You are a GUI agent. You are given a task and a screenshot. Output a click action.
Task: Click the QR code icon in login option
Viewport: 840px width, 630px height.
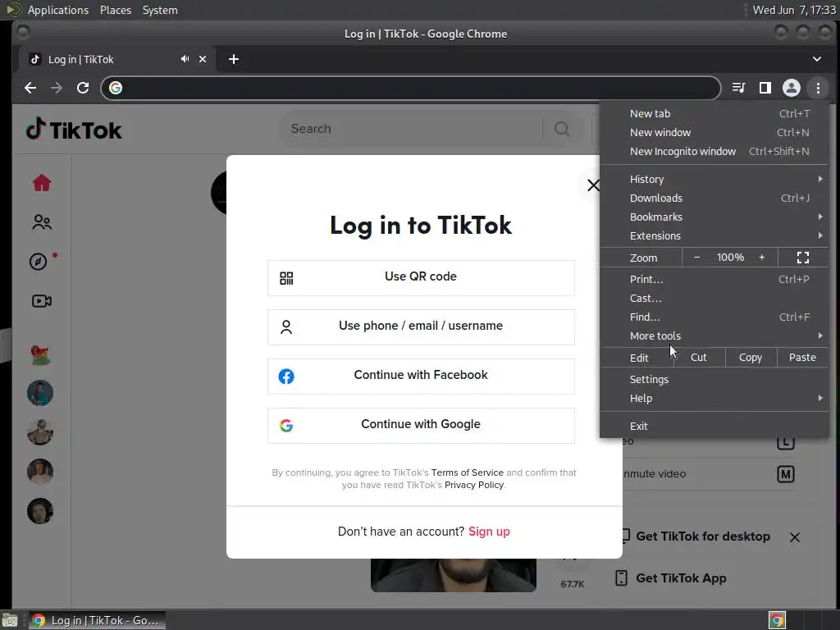[x=286, y=278]
